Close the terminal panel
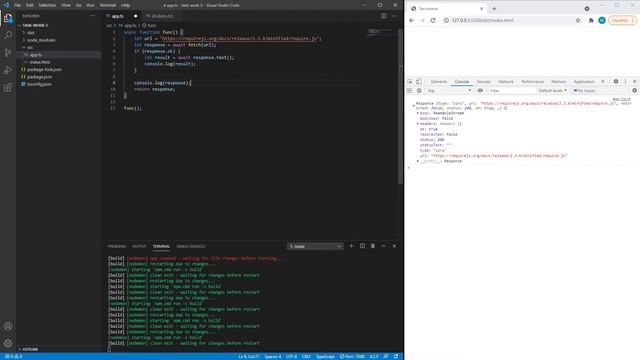 394,246
